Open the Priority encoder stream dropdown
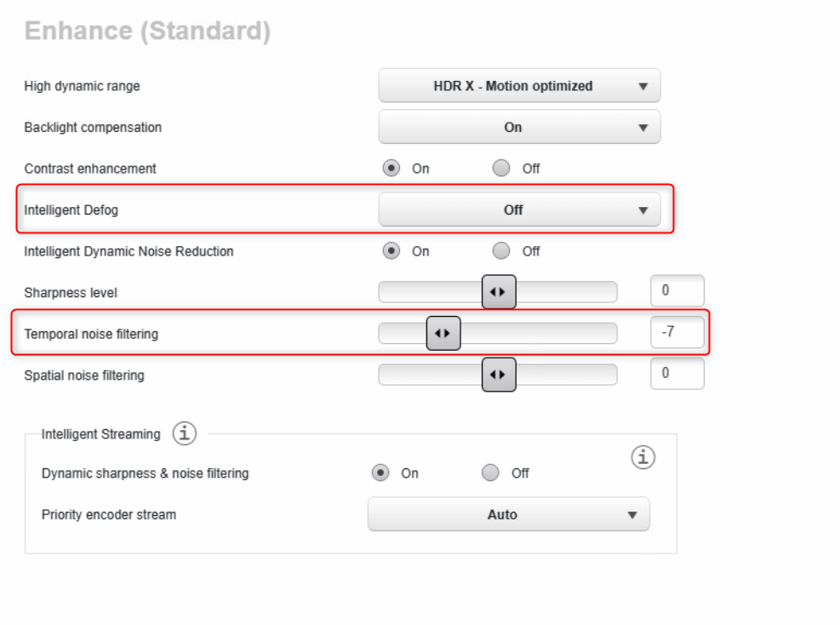The height and width of the screenshot is (625, 840). click(x=508, y=514)
